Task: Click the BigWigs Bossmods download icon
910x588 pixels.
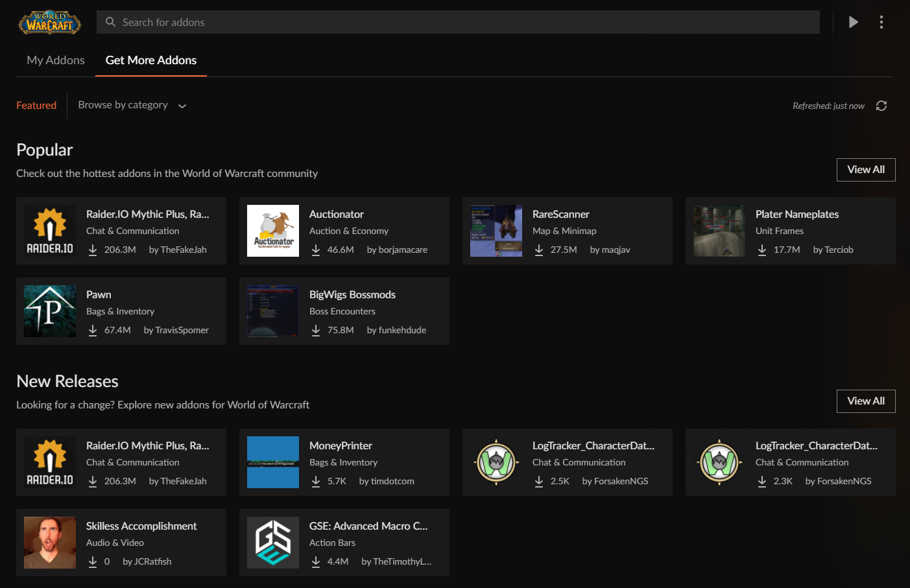Action: (x=316, y=329)
